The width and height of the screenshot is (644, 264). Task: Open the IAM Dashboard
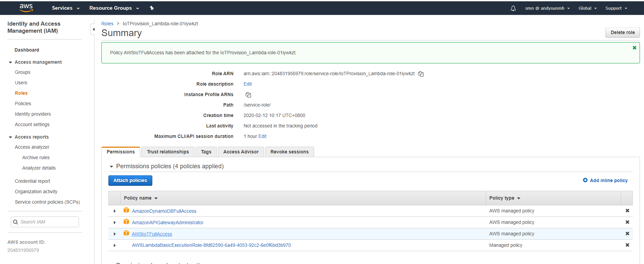click(27, 50)
